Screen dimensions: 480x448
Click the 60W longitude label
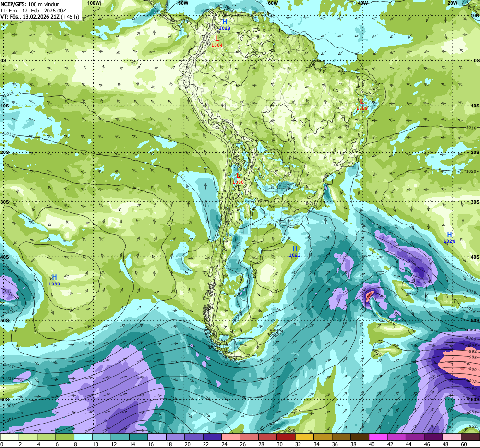pyautogui.click(x=273, y=3)
